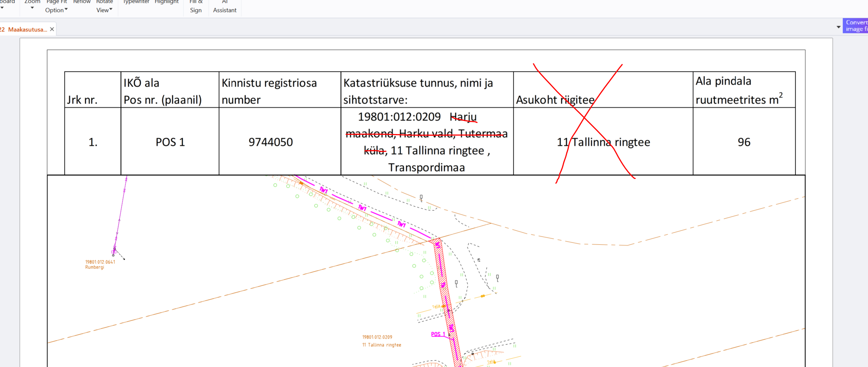868x367 pixels.
Task: Click the registry number 9744050 cell
Action: coord(271,142)
